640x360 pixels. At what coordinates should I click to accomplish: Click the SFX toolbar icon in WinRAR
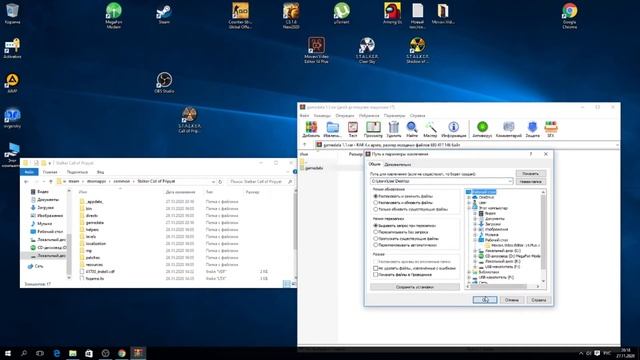(x=551, y=129)
